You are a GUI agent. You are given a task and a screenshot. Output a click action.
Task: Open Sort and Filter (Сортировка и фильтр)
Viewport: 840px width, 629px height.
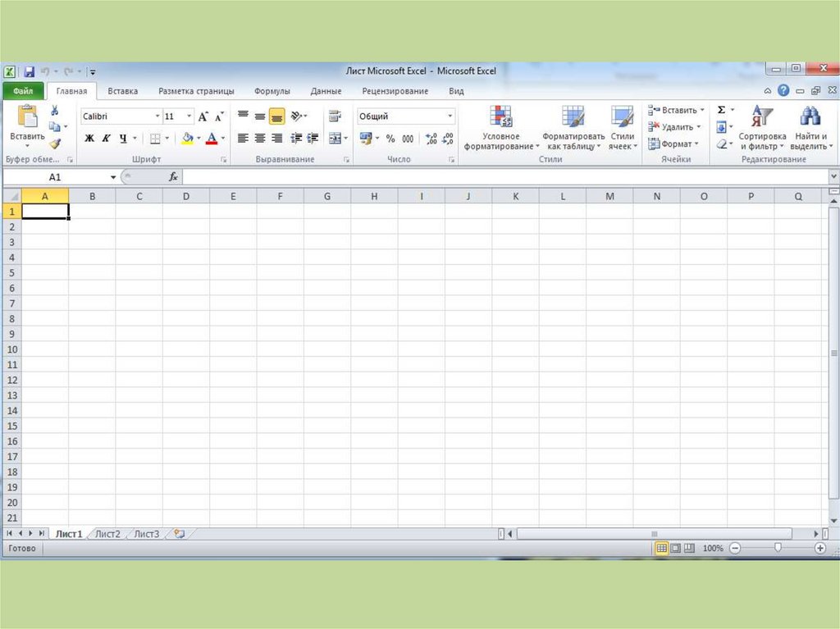point(762,128)
